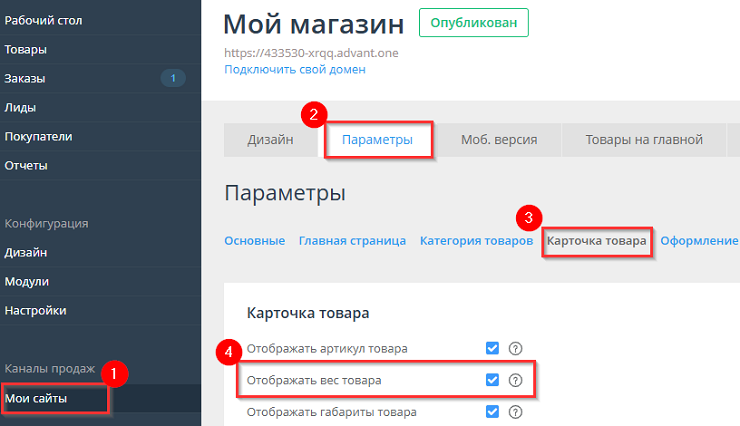740x426 pixels.
Task: Select the 'Моб. версия' tab
Action: coord(498,140)
